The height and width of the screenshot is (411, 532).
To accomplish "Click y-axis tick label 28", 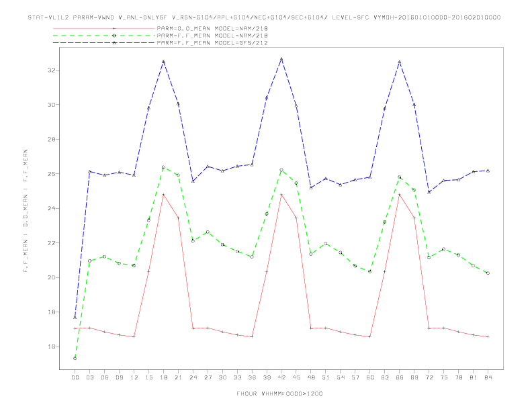I will 51,140.
